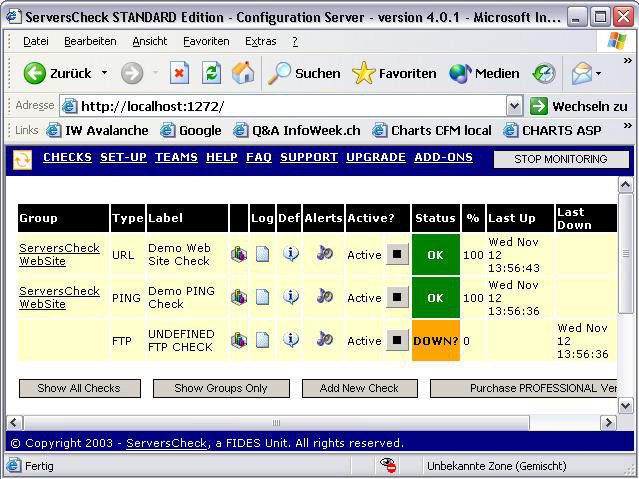Open the Ansicht menu

(150, 41)
